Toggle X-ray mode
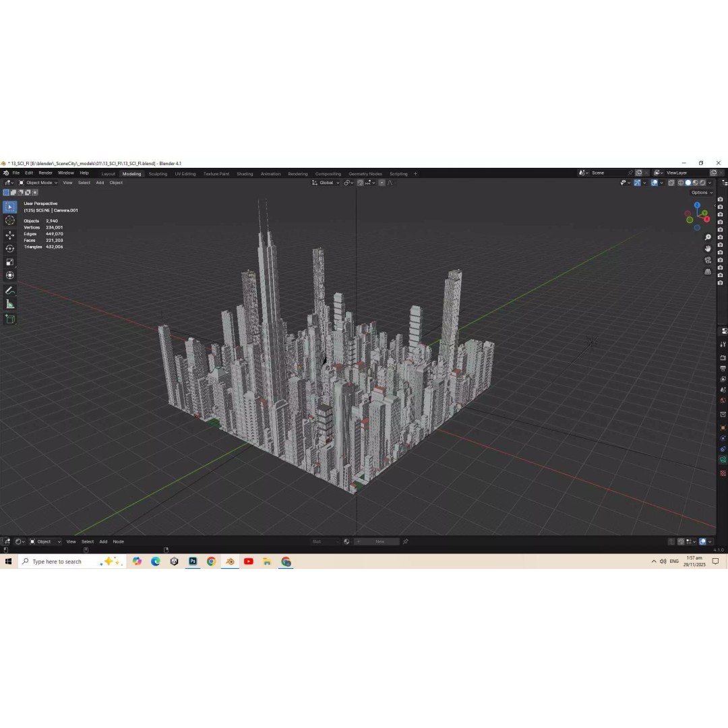728x728 pixels. coord(671,183)
